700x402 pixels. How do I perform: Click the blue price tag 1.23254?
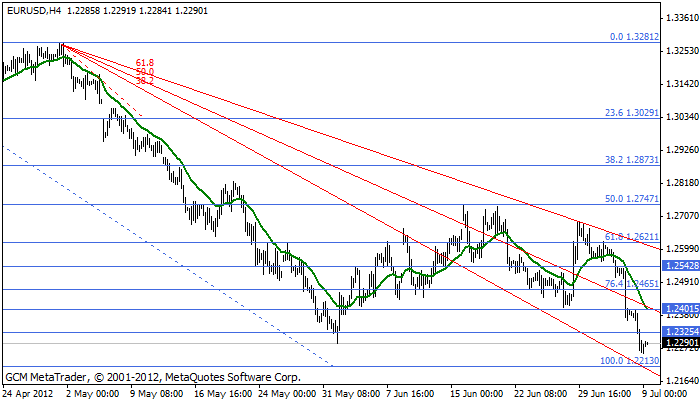[682, 331]
